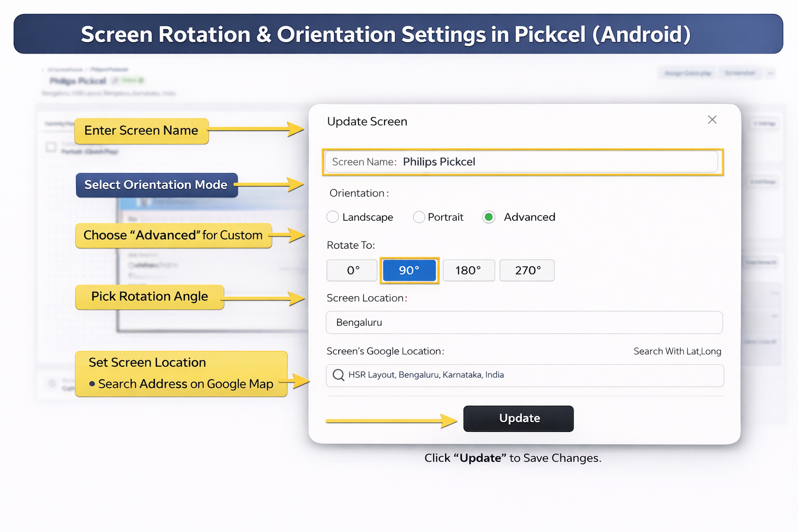Click the magnifier icon in Google Location field

338,375
